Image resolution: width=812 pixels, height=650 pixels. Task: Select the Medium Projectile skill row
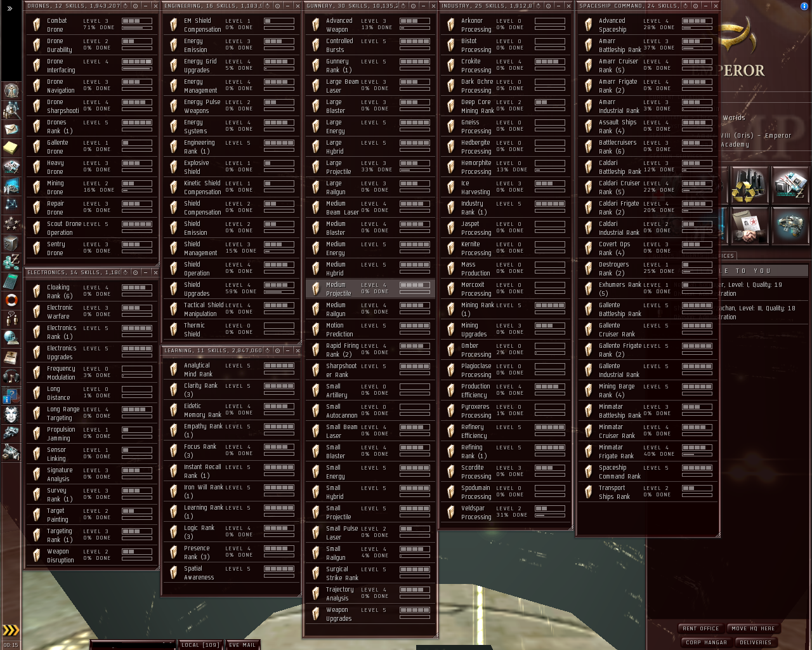point(370,289)
